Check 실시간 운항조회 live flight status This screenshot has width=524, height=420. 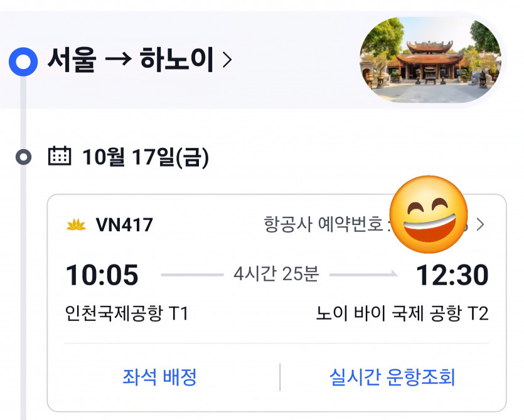point(392,377)
